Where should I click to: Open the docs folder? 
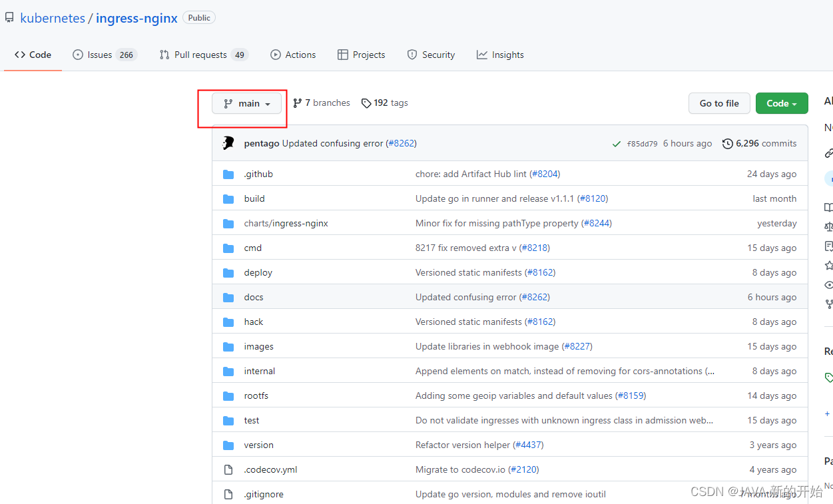click(254, 297)
